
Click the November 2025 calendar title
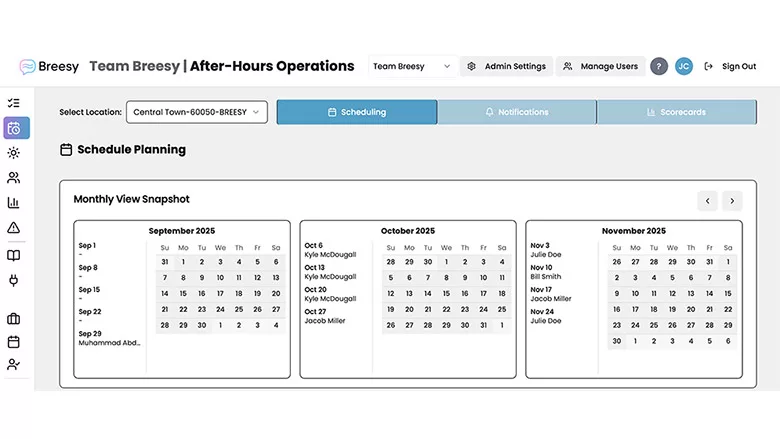(633, 231)
